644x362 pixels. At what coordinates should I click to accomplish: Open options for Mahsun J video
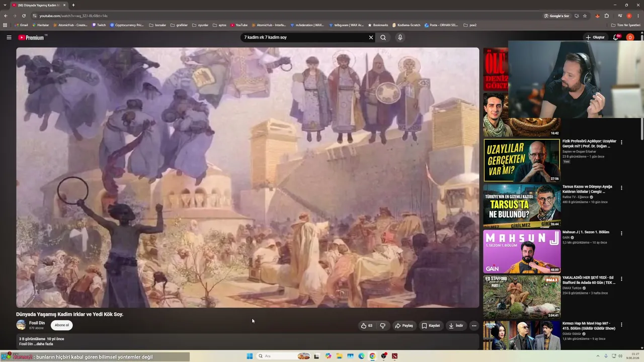[621, 233]
